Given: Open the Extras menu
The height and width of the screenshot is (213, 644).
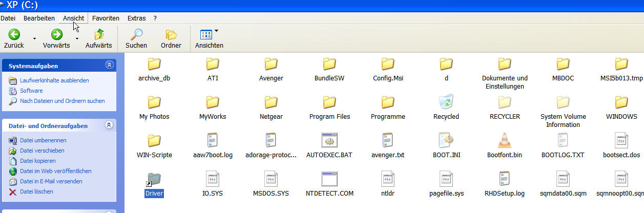Looking at the screenshot, I should coord(136,18).
